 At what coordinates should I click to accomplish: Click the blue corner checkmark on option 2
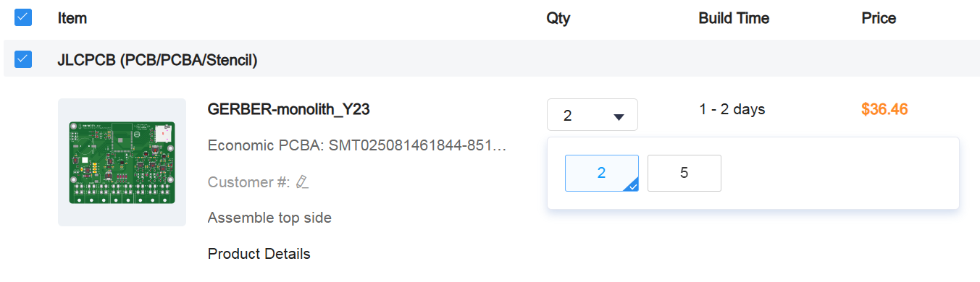point(631,185)
